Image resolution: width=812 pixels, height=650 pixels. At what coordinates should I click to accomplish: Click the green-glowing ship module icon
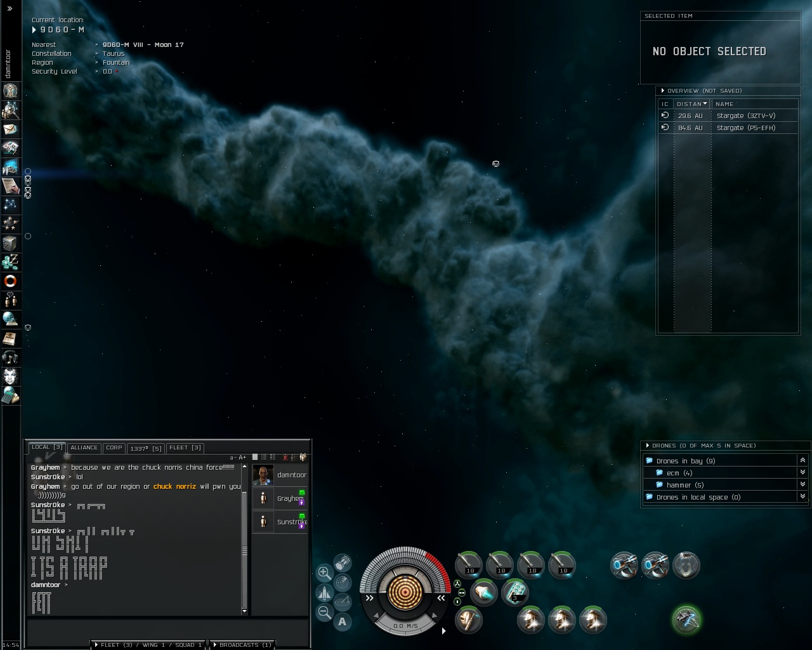coord(686,620)
